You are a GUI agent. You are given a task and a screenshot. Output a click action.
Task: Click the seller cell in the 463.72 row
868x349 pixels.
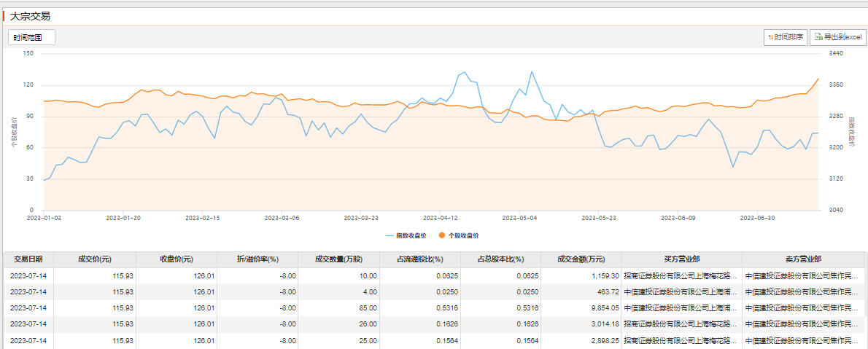coord(802,291)
